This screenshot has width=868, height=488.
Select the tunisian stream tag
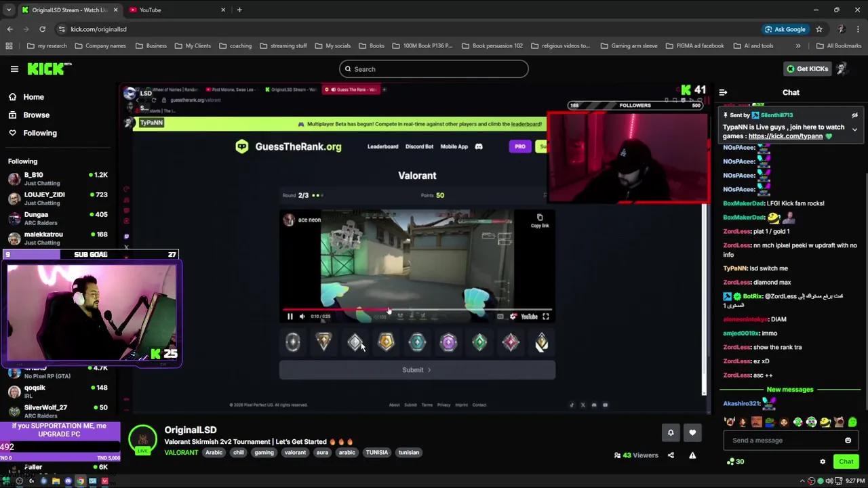point(409,453)
